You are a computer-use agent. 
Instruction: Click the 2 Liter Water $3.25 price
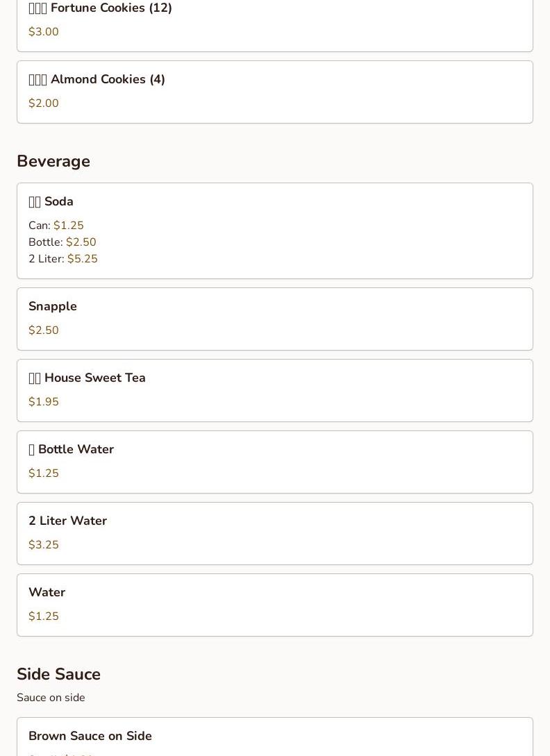tap(44, 545)
